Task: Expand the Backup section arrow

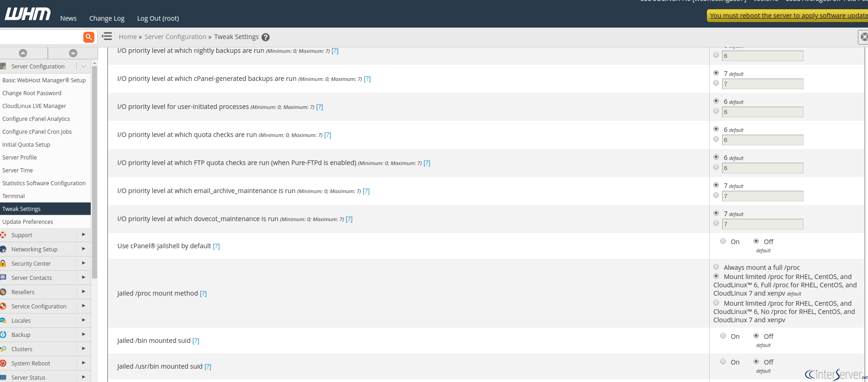Action: [83, 335]
